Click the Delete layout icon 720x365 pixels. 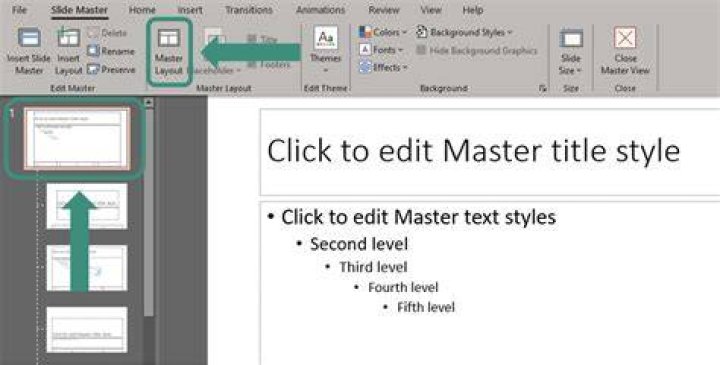click(94, 33)
